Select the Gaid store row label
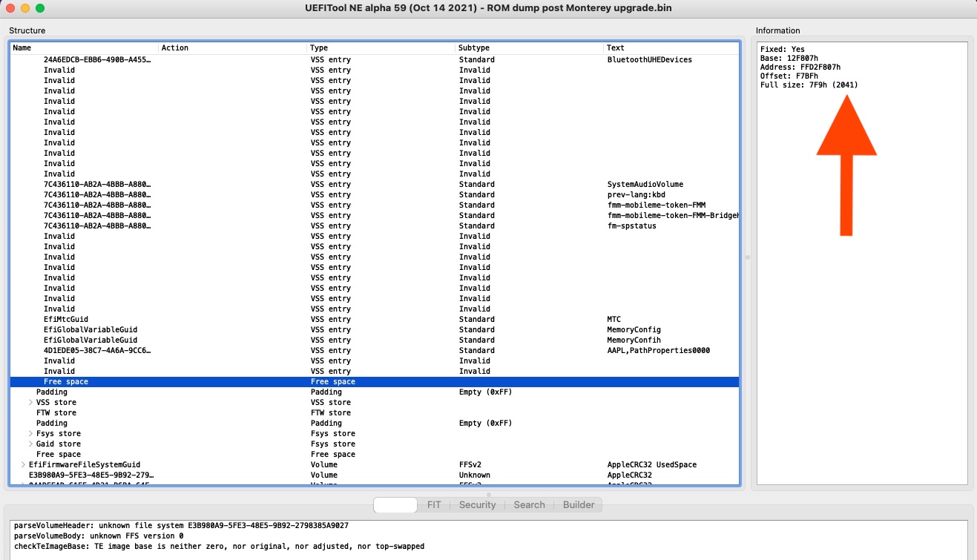The width and height of the screenshot is (977, 560). [59, 444]
